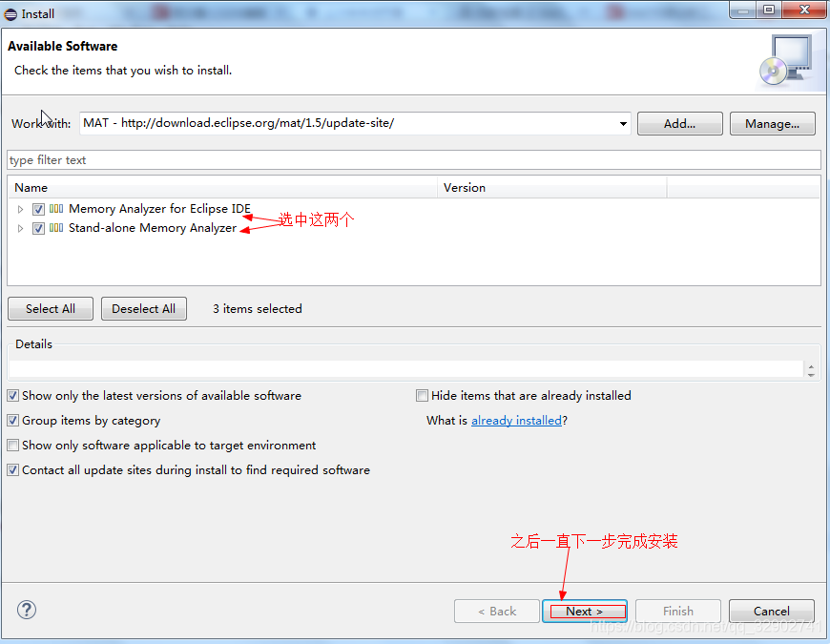Focus the type filter text field
This screenshot has width=830, height=644.
[x=414, y=160]
